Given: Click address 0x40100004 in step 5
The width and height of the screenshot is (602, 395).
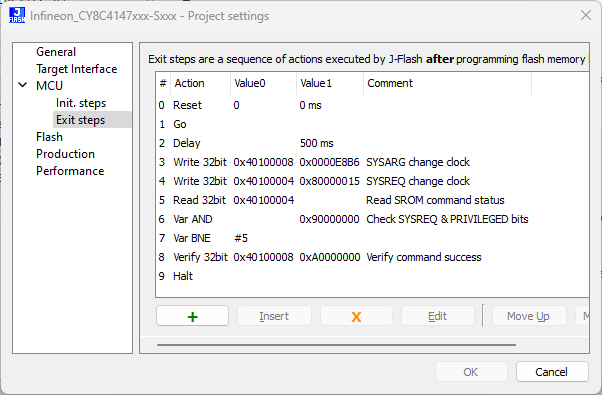Looking at the screenshot, I should 264,200.
